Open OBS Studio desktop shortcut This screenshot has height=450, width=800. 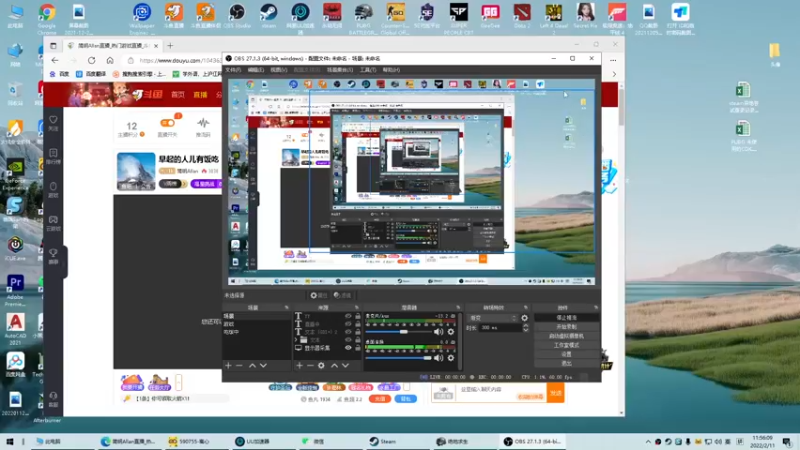(237, 15)
